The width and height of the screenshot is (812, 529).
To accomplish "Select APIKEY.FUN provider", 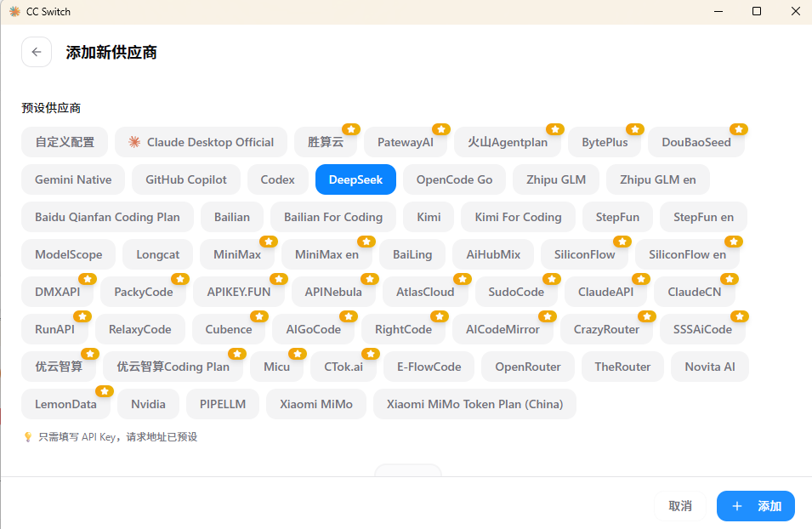I will coord(239,292).
